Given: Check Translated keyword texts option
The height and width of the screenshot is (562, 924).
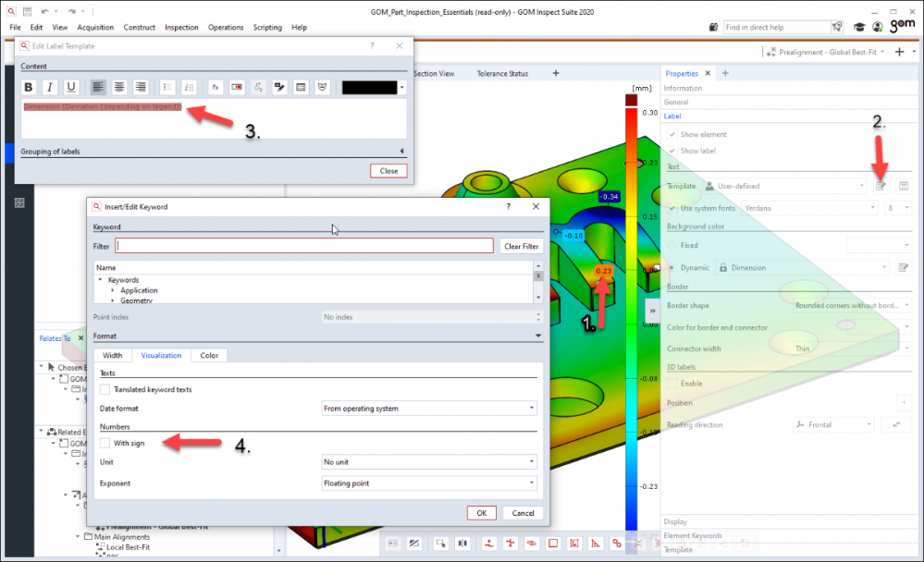Looking at the screenshot, I should click(x=105, y=390).
